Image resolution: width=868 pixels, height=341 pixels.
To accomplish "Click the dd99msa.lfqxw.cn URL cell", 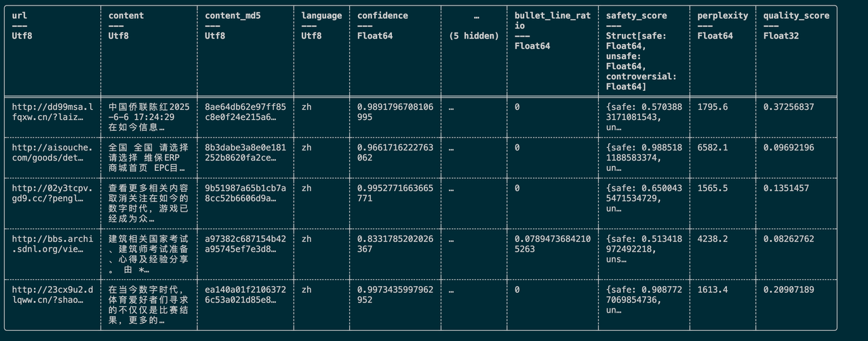I will [50, 112].
